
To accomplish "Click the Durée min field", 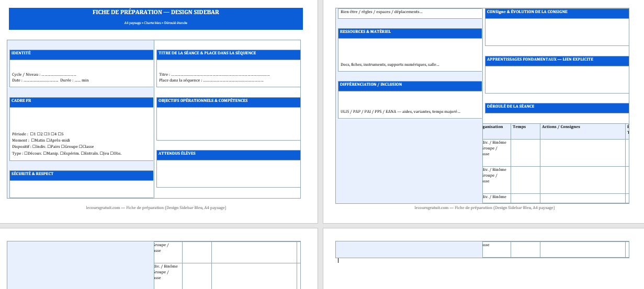I will click(x=77, y=80).
